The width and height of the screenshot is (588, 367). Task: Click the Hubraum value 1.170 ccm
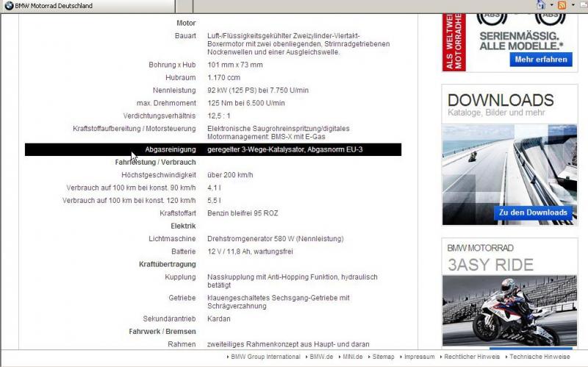[x=224, y=78]
